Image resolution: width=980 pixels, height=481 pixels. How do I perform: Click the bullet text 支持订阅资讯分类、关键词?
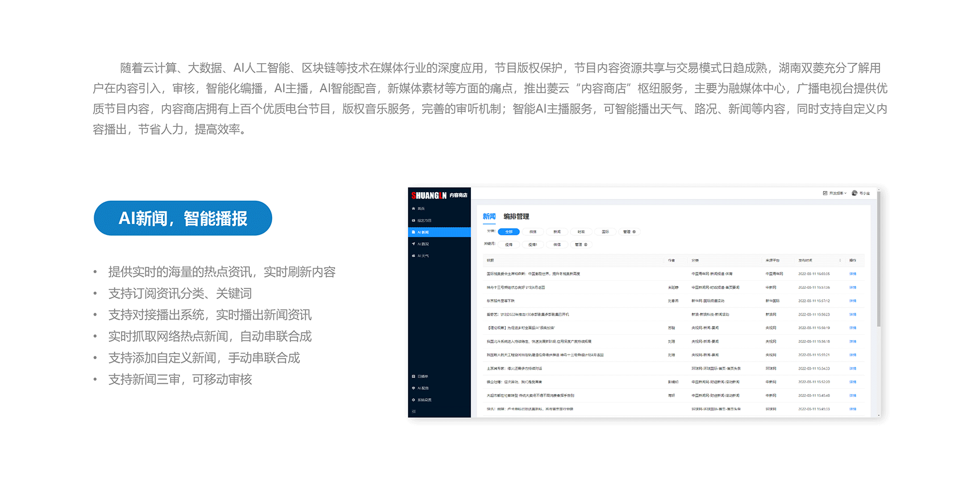180,293
